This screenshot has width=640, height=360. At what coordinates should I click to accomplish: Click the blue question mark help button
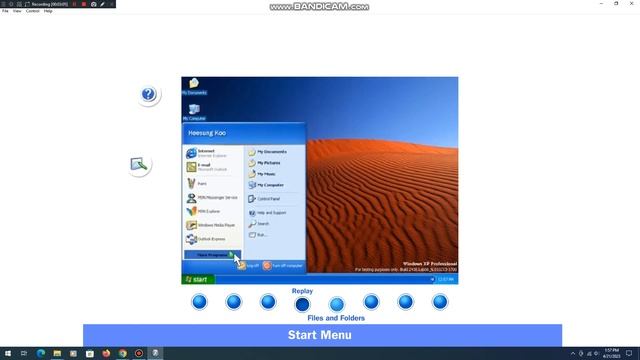(x=149, y=94)
